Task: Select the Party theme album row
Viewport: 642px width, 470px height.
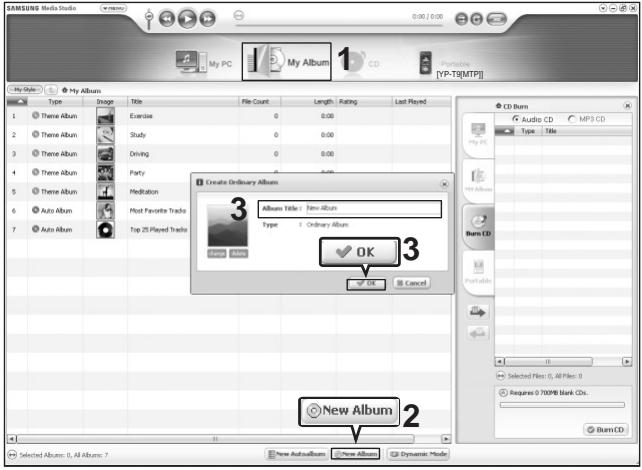Action: tap(98, 173)
